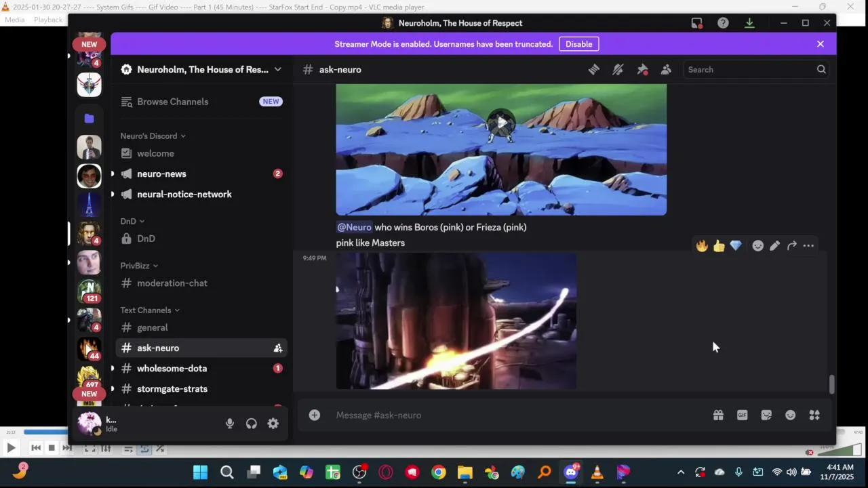Click the Edit message pencil icon
The image size is (868, 488).
coord(774,246)
